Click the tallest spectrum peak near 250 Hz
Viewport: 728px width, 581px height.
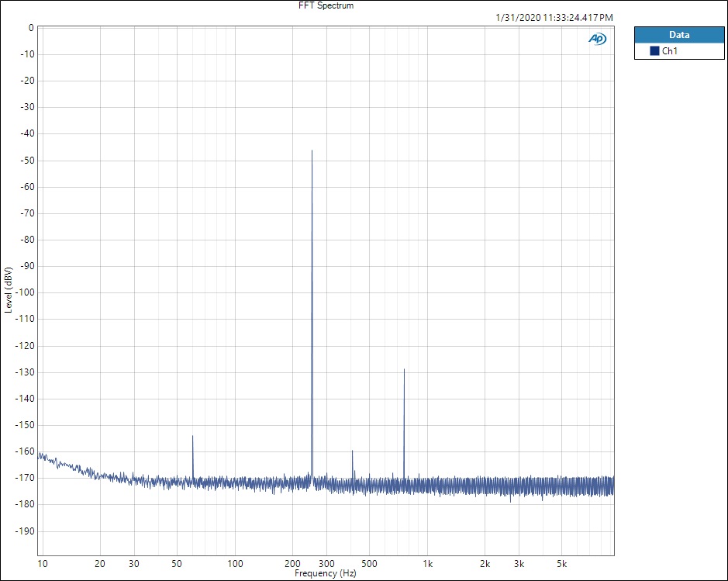click(x=312, y=151)
